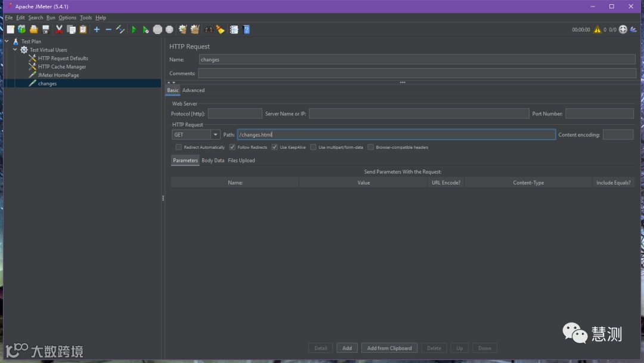The height and width of the screenshot is (363, 644).
Task: Click the Clear results broom icon
Action: coord(183,30)
